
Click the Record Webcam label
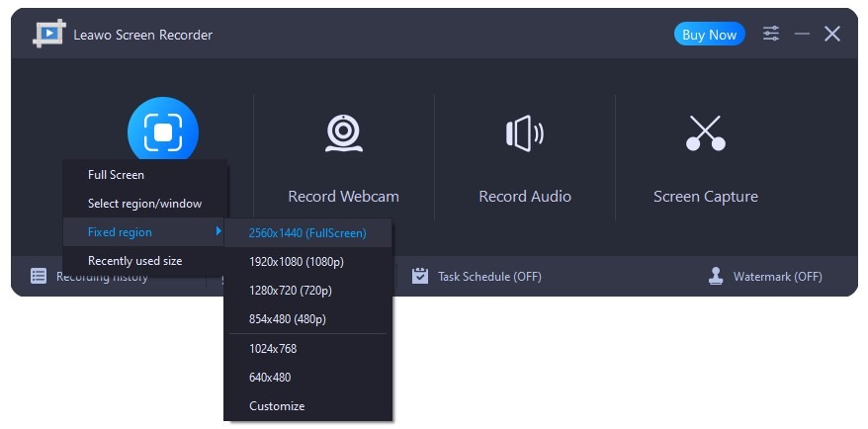[343, 197]
